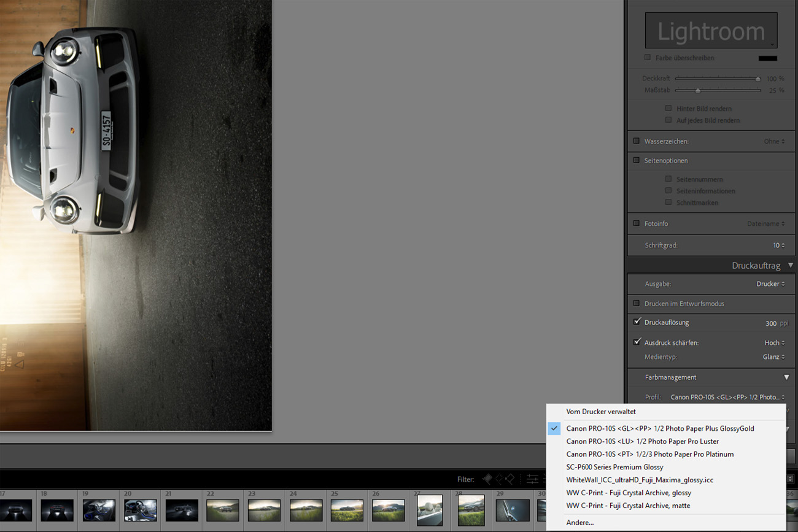Click the Deckkraft opacity slider handle
The image size is (798, 532).
point(758,79)
